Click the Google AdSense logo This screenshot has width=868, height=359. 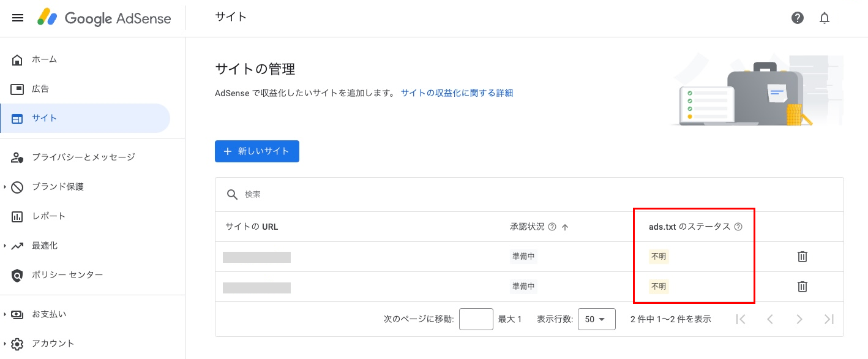(104, 18)
